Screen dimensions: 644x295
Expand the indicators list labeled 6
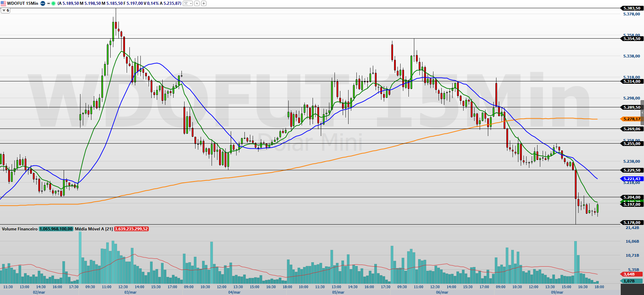point(6,11)
